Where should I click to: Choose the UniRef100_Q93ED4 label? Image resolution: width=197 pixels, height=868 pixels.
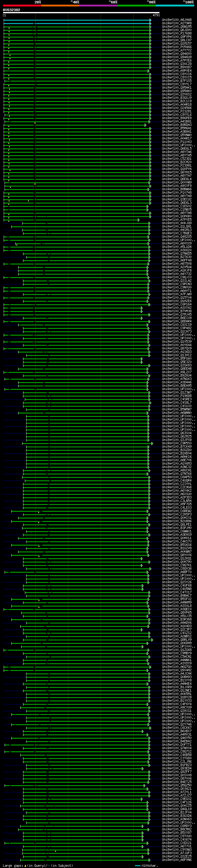click(177, 769)
